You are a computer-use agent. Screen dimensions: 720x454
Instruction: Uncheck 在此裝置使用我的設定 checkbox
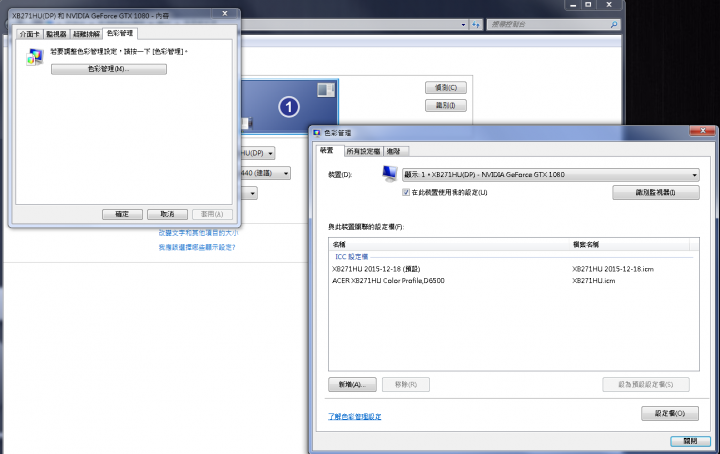[406, 192]
